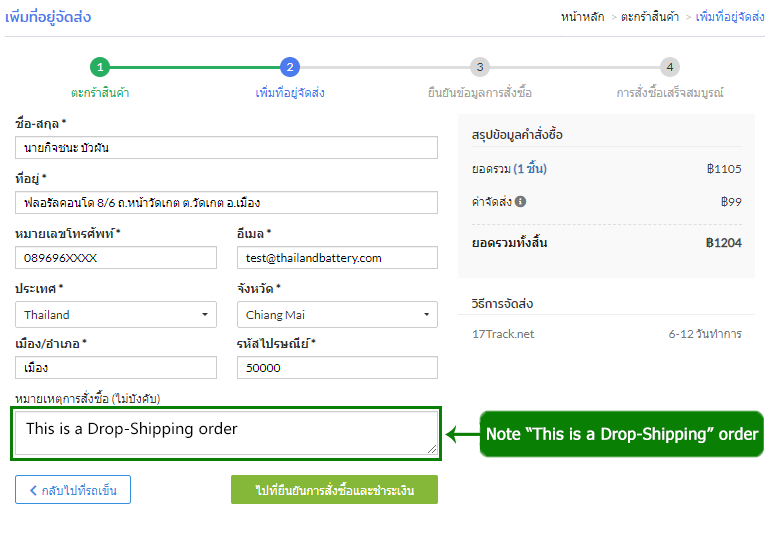Go to หน้าหลัก breadcrumb link

coord(585,17)
